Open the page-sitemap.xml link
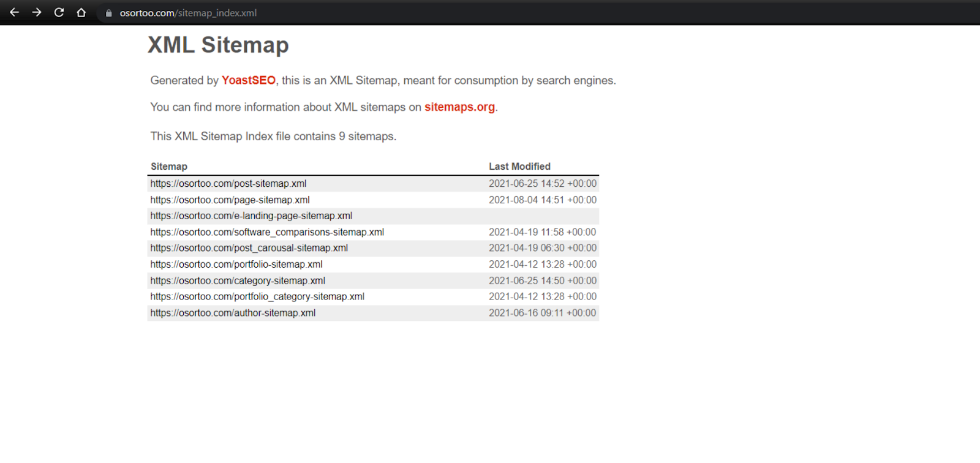The height and width of the screenshot is (463, 980). (230, 200)
